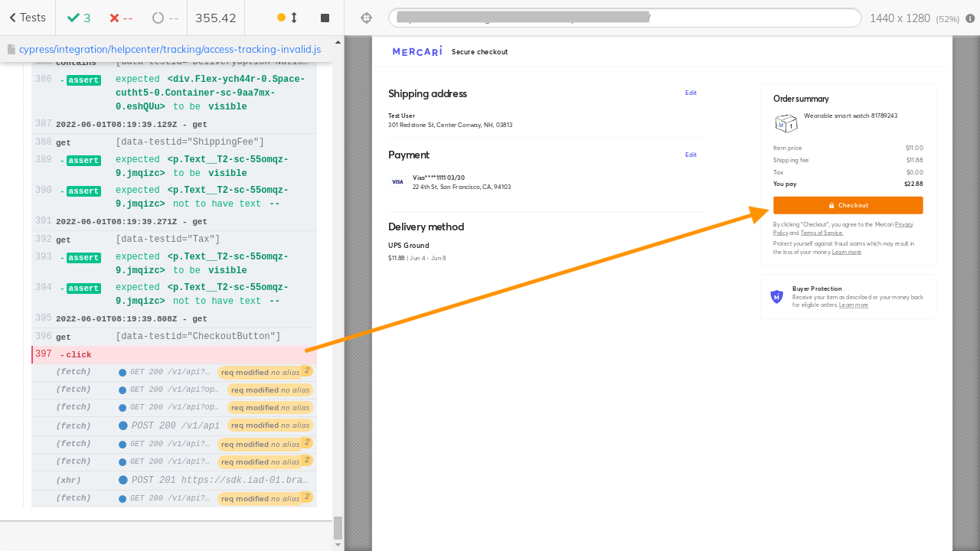Click req modified badge on POST 200 row
Image resolution: width=980 pixels, height=551 pixels.
click(x=269, y=425)
